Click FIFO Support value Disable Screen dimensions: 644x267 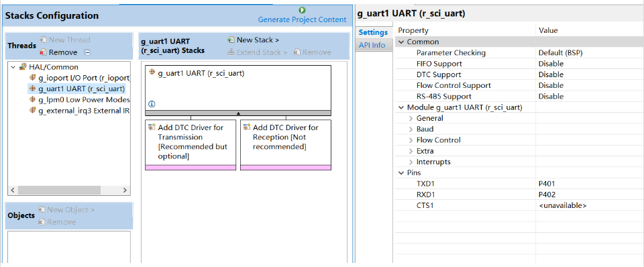click(551, 64)
